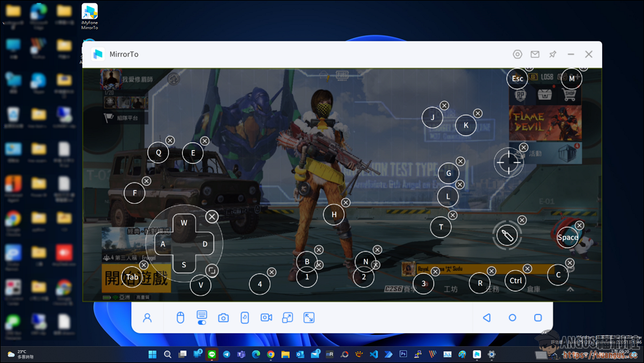Remove the H key mapping

tap(346, 202)
